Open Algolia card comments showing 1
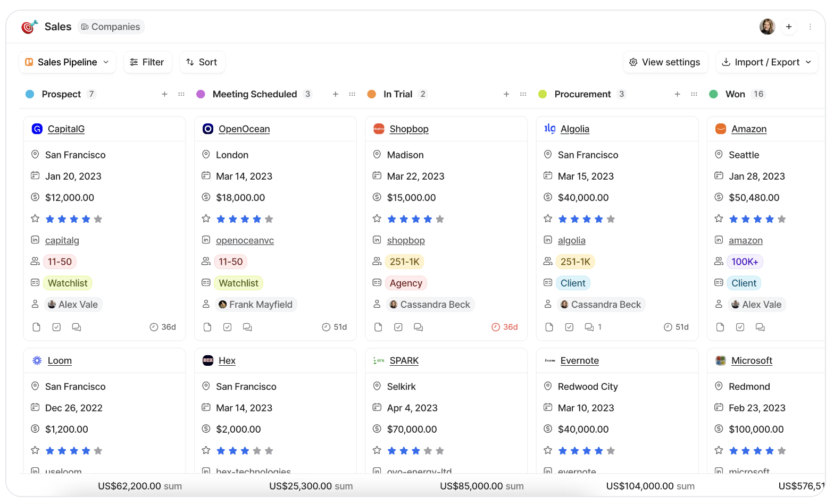The height and width of the screenshot is (504, 834). (593, 327)
